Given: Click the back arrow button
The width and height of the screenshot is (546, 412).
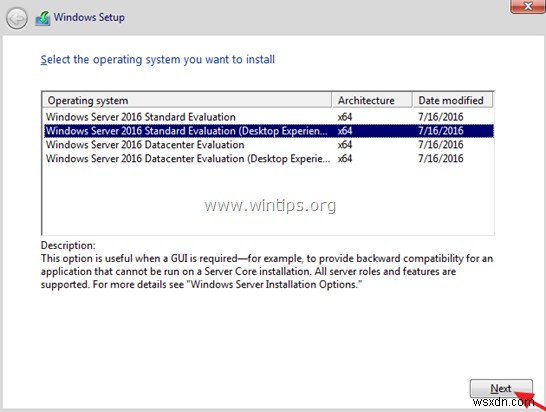Looking at the screenshot, I should [16, 18].
